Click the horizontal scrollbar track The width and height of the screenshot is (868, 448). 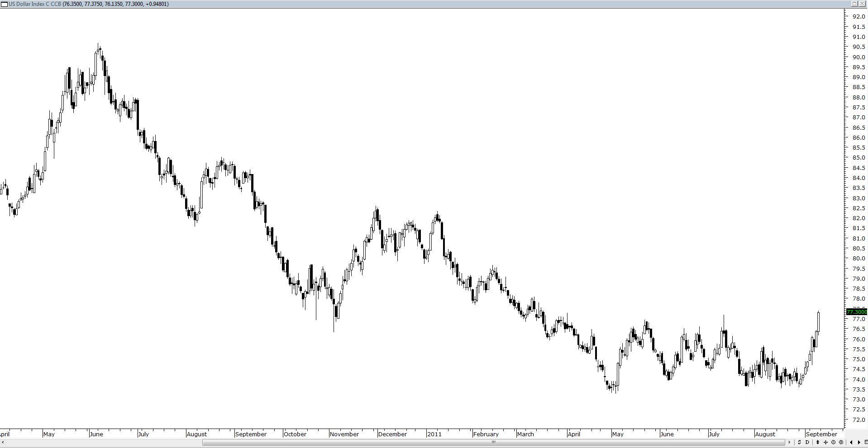tap(493, 443)
